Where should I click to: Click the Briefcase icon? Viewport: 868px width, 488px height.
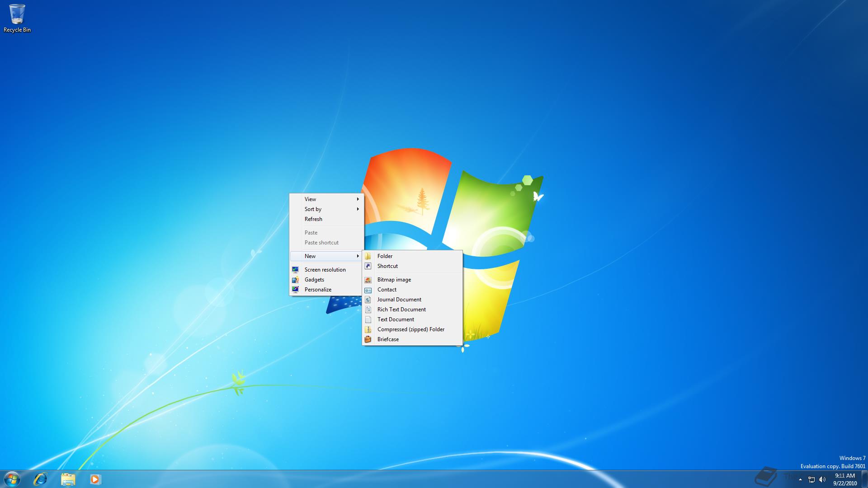pos(368,339)
